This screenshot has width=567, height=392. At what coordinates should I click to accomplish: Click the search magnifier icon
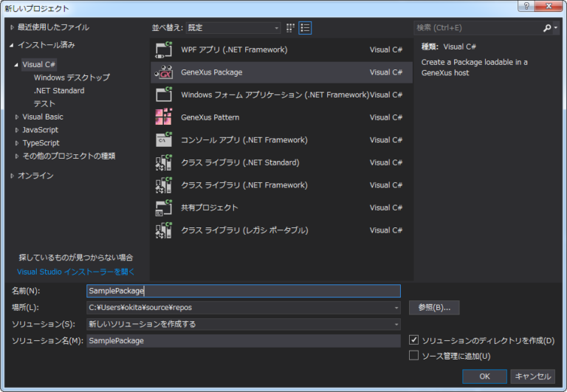pyautogui.click(x=547, y=28)
